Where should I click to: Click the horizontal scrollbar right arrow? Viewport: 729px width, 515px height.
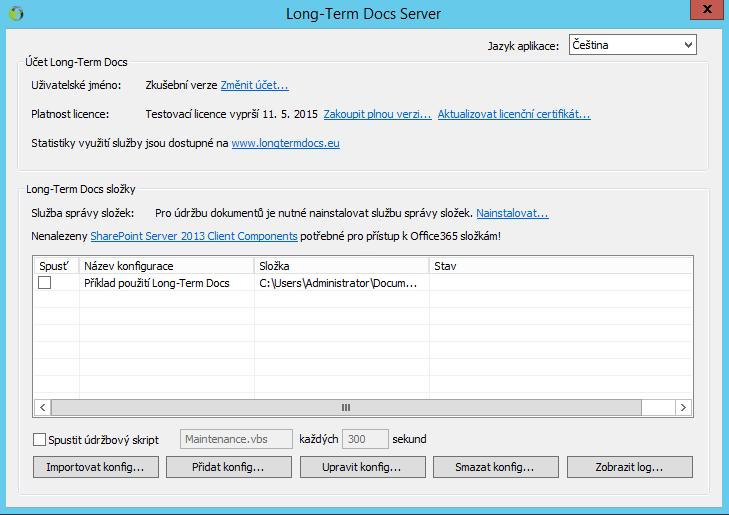[683, 408]
